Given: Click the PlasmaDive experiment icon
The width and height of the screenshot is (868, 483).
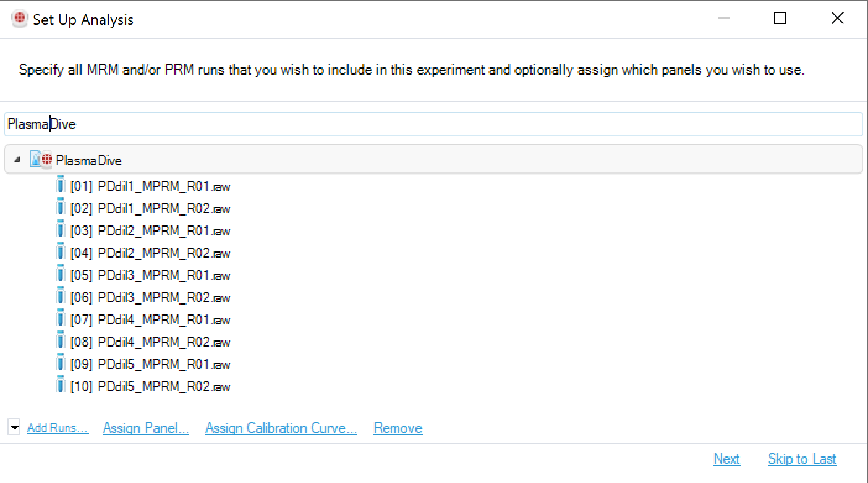Looking at the screenshot, I should [x=41, y=160].
